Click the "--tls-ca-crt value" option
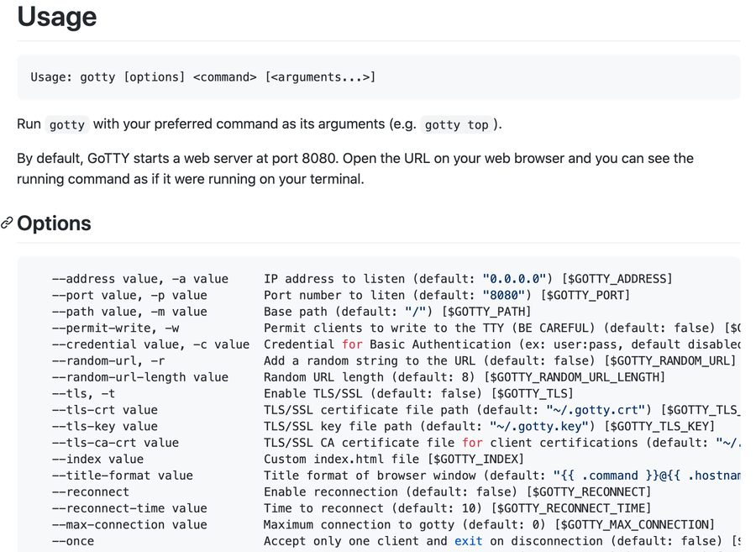This screenshot has height=552, width=756. [116, 443]
